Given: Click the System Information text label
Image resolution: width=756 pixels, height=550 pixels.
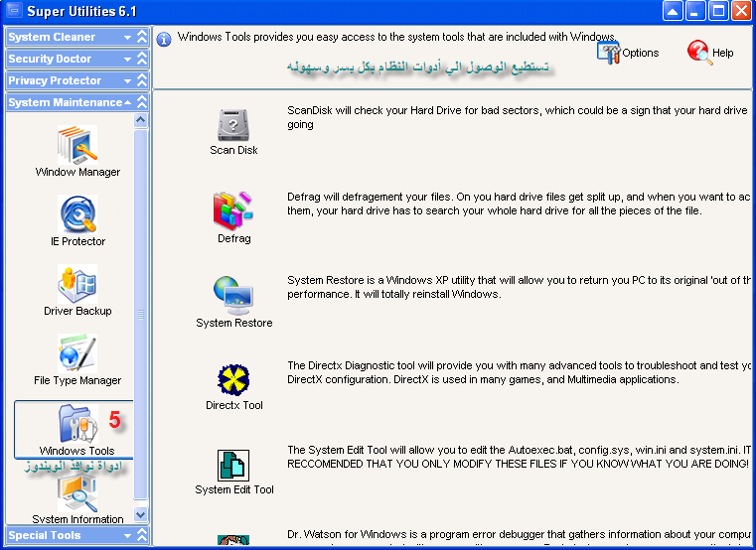Looking at the screenshot, I should click(x=77, y=519).
